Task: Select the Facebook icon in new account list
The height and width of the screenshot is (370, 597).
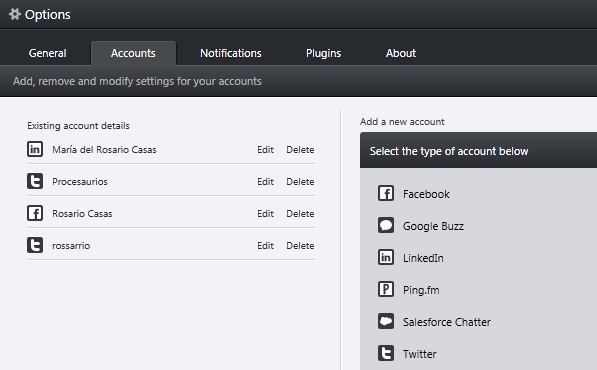Action: [386, 193]
